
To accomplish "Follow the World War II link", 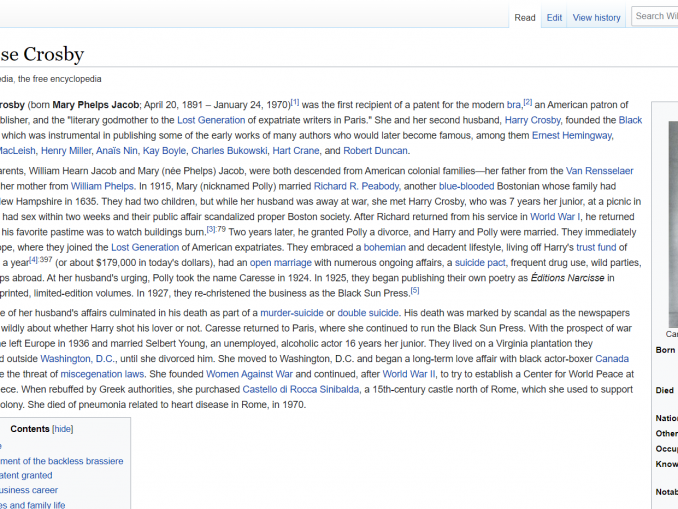I will click(x=409, y=374).
